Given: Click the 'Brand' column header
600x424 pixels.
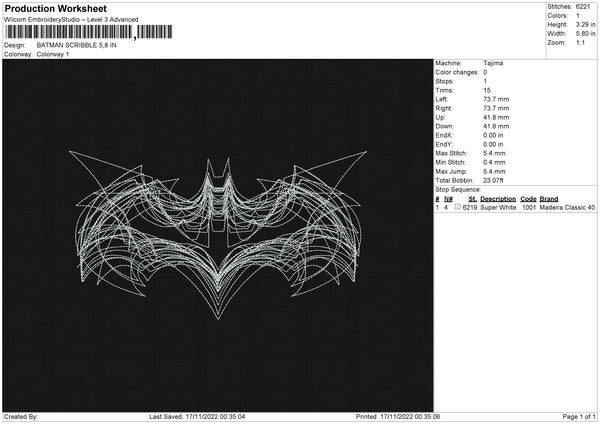Looking at the screenshot, I should (x=549, y=199).
